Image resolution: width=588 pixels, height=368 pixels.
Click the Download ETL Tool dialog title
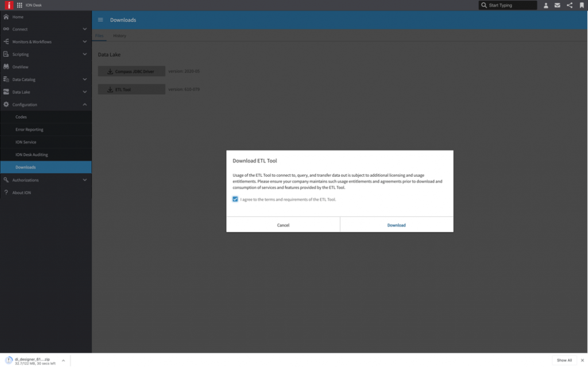click(x=254, y=161)
